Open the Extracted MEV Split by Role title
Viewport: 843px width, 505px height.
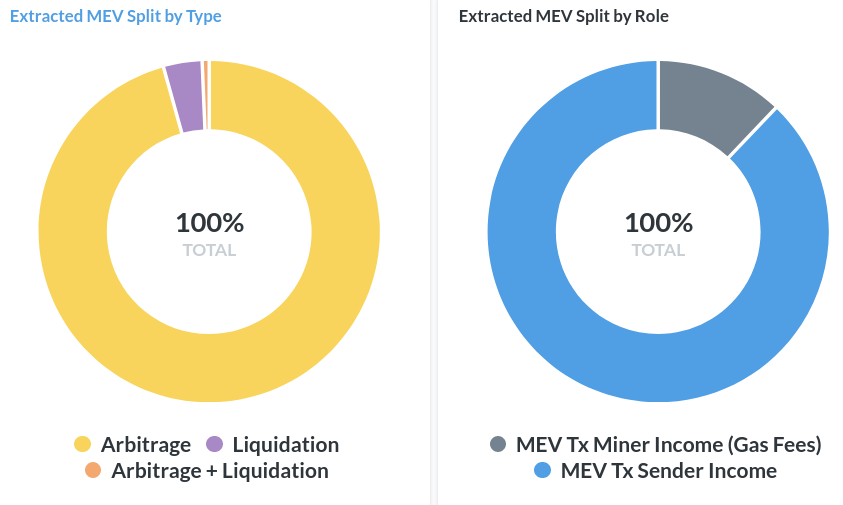tap(564, 17)
